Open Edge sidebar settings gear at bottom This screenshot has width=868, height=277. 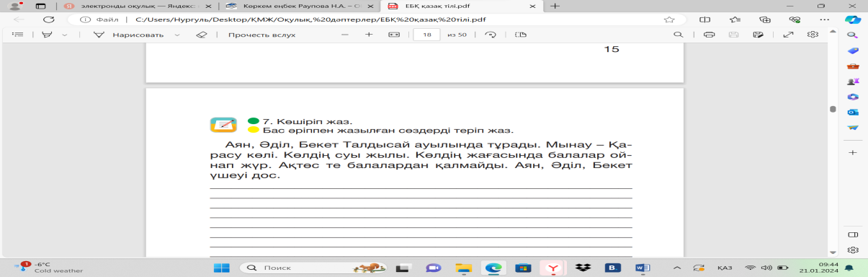[853, 250]
